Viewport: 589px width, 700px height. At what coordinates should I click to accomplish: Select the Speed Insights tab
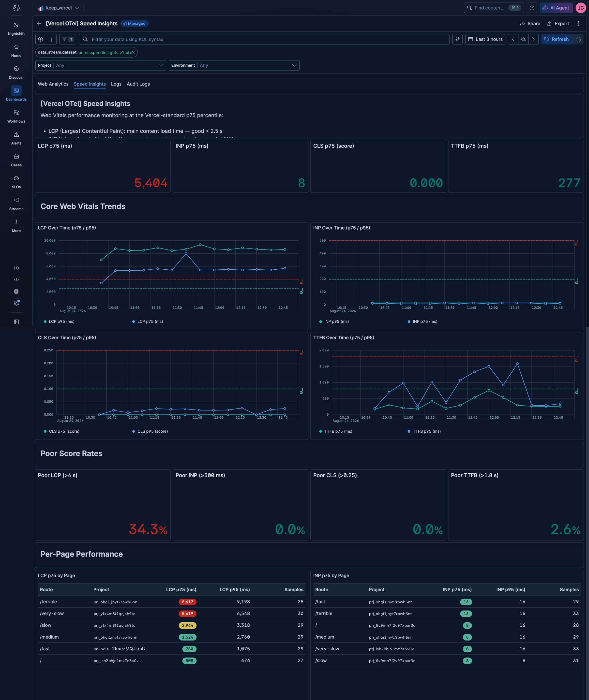click(x=90, y=84)
